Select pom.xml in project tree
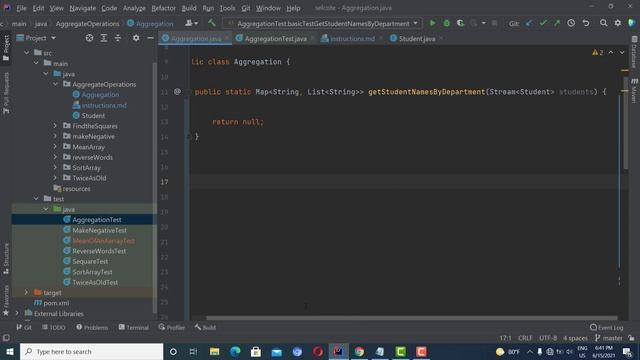640x360 pixels. (56, 303)
